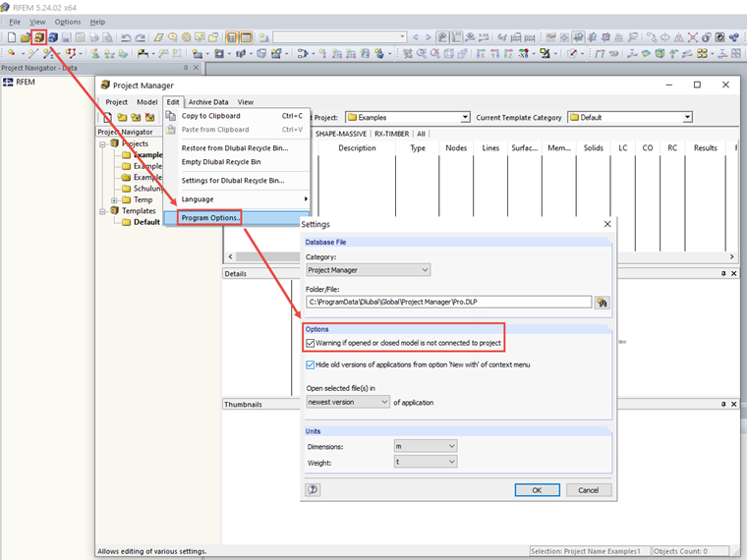Expand the Temp folder node
Image resolution: width=747 pixels, height=560 pixels.
point(114,200)
